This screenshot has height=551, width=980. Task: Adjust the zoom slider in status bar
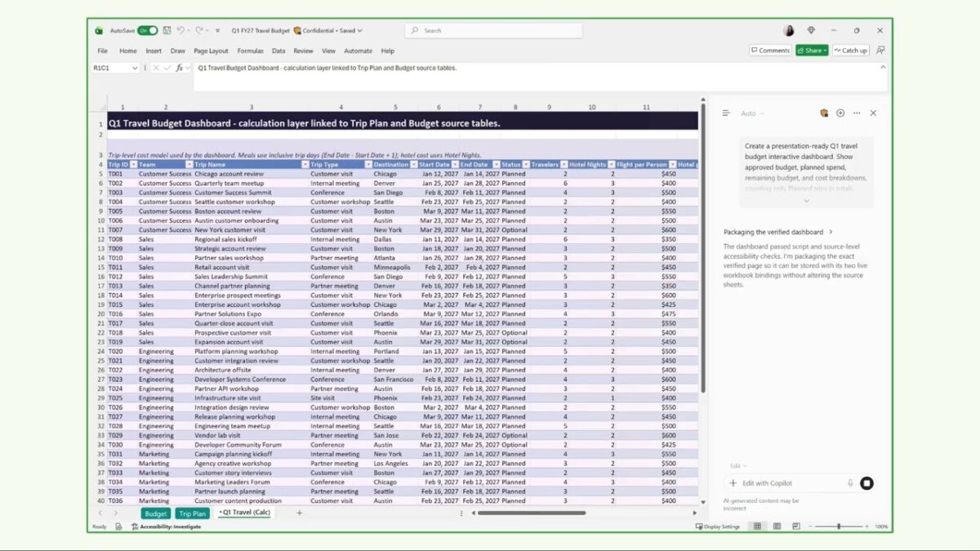click(839, 527)
